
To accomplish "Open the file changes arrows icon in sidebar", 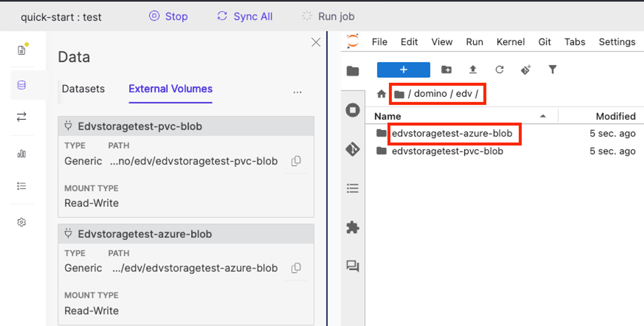I will point(22,117).
